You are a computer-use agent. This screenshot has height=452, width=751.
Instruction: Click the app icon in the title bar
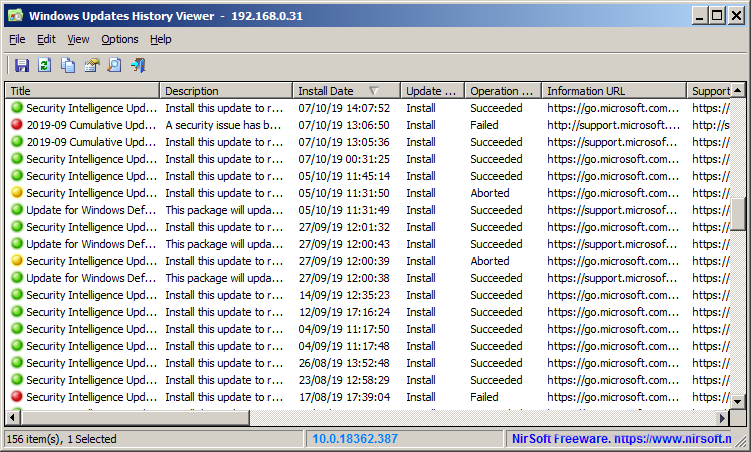coord(15,16)
